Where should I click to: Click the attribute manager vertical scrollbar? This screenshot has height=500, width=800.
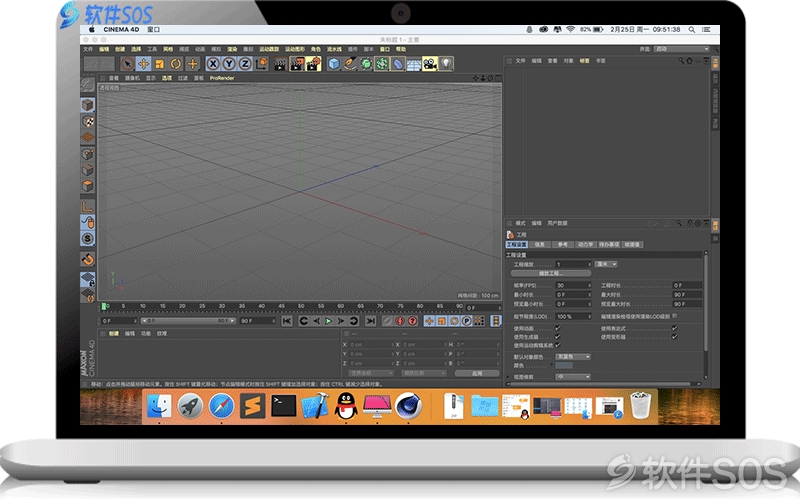point(706,301)
